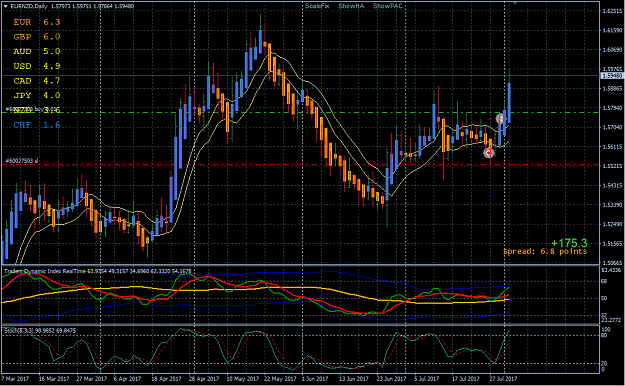This screenshot has height=386, width=625.
Task: Click the EURNZD,Daily title text
Action: tap(29, 6)
